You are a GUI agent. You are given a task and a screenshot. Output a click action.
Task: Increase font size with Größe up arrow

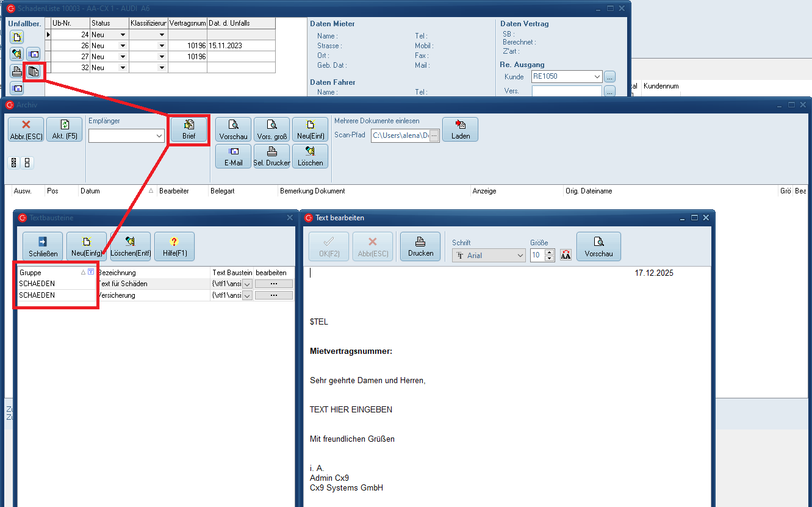point(549,253)
